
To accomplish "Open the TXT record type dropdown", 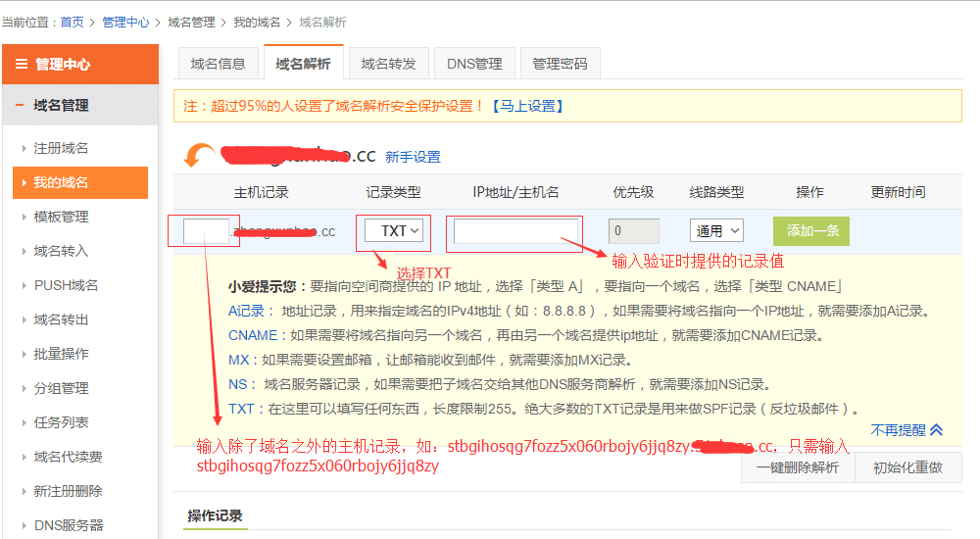I will pos(394,231).
